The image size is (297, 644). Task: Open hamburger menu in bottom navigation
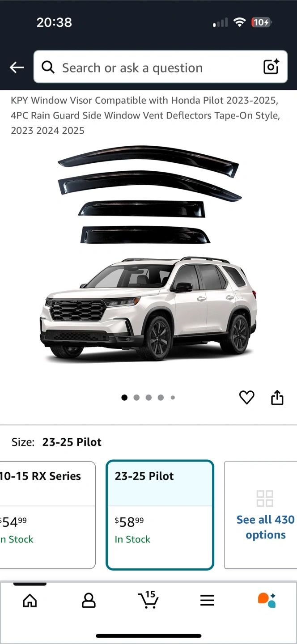(x=207, y=600)
